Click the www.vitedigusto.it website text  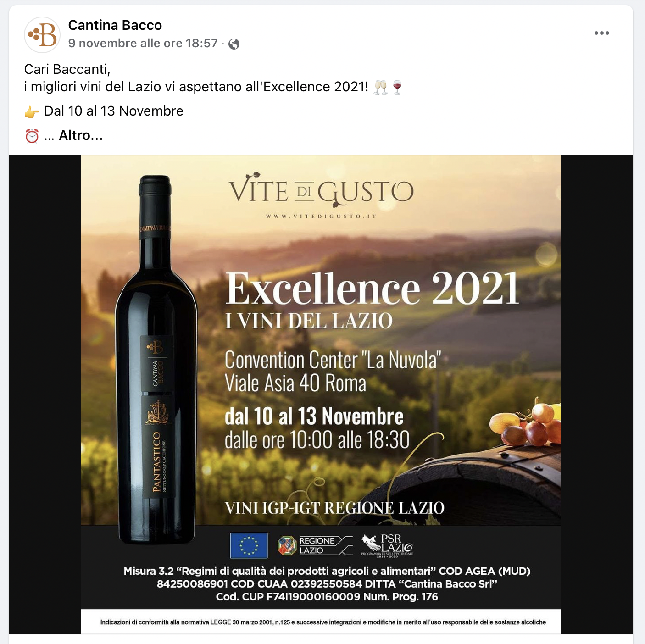tap(321, 217)
